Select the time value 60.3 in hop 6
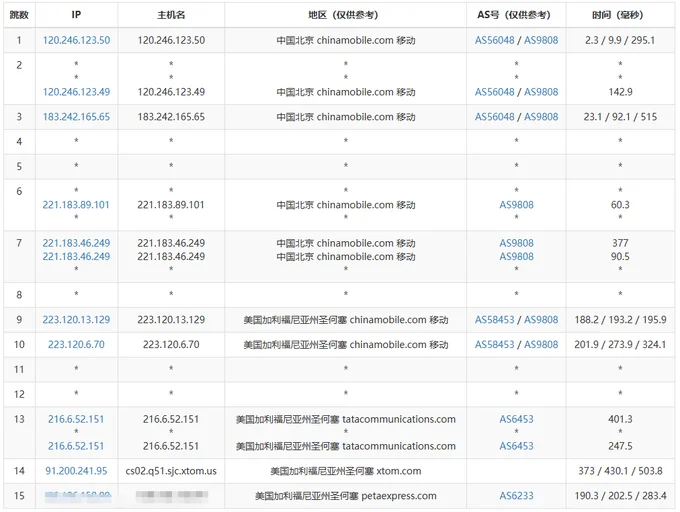Viewport: 680px width, 512px height. pos(620,205)
